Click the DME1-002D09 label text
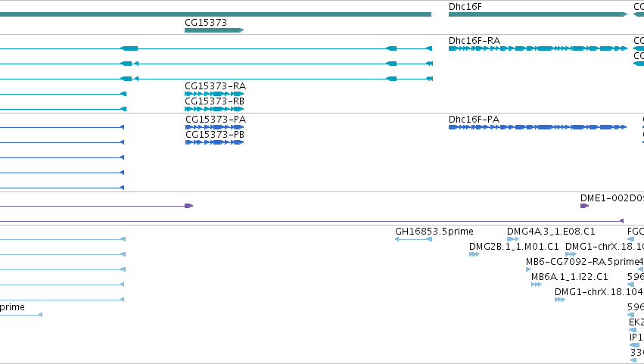 point(612,198)
